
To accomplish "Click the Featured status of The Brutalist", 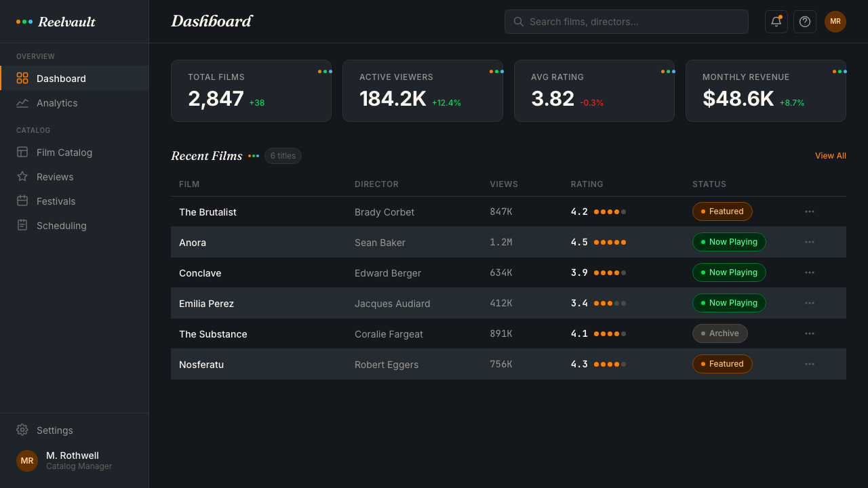I will (722, 211).
